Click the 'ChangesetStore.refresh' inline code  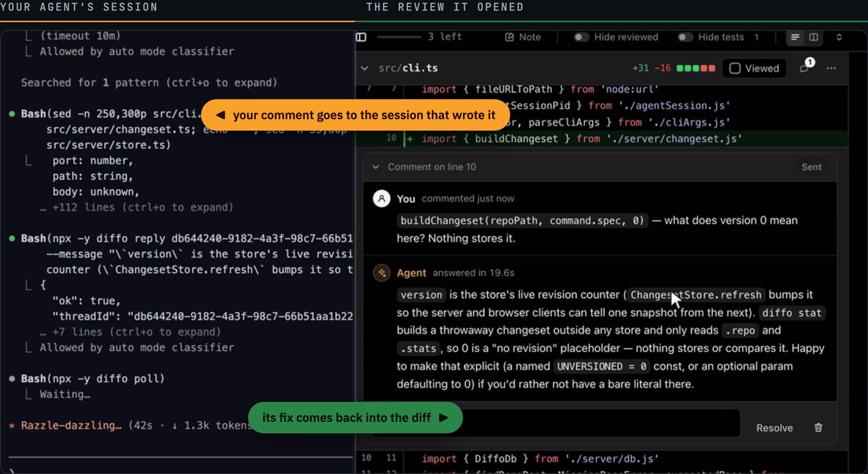[x=696, y=295]
